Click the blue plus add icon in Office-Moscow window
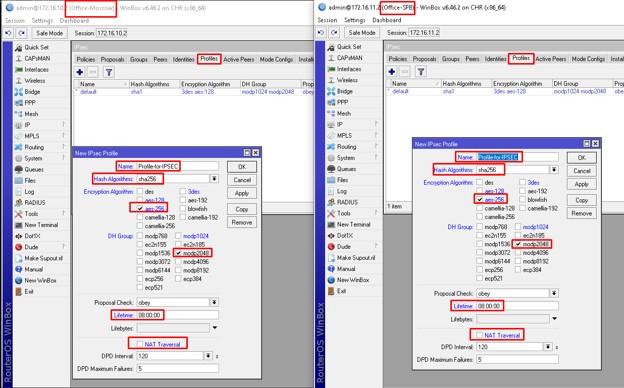624x388 pixels. (x=80, y=72)
